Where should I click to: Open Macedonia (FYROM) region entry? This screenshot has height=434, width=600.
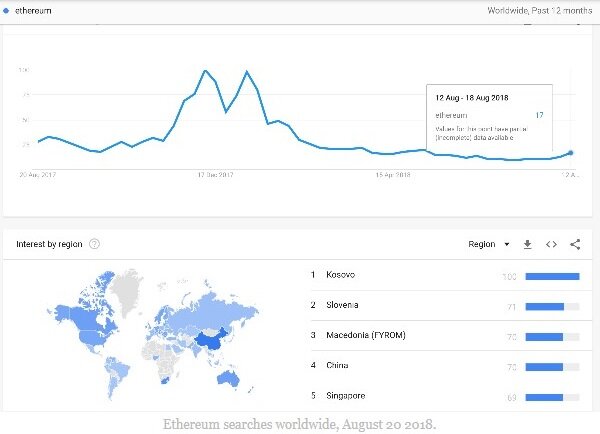point(365,335)
